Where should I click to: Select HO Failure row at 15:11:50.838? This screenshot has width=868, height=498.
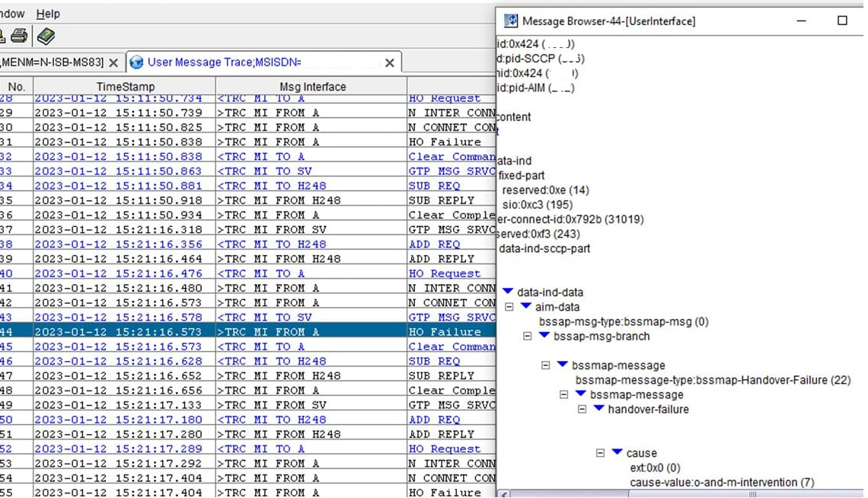coord(247,142)
